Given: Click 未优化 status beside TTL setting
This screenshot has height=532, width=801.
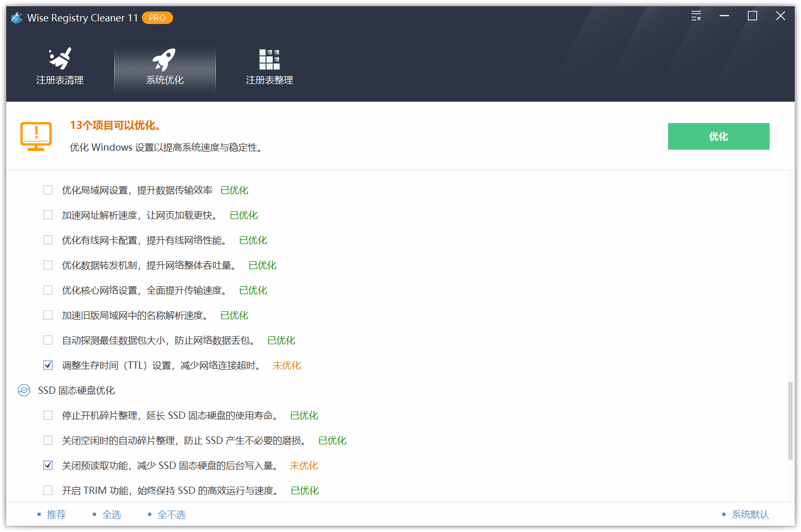Looking at the screenshot, I should 287,365.
